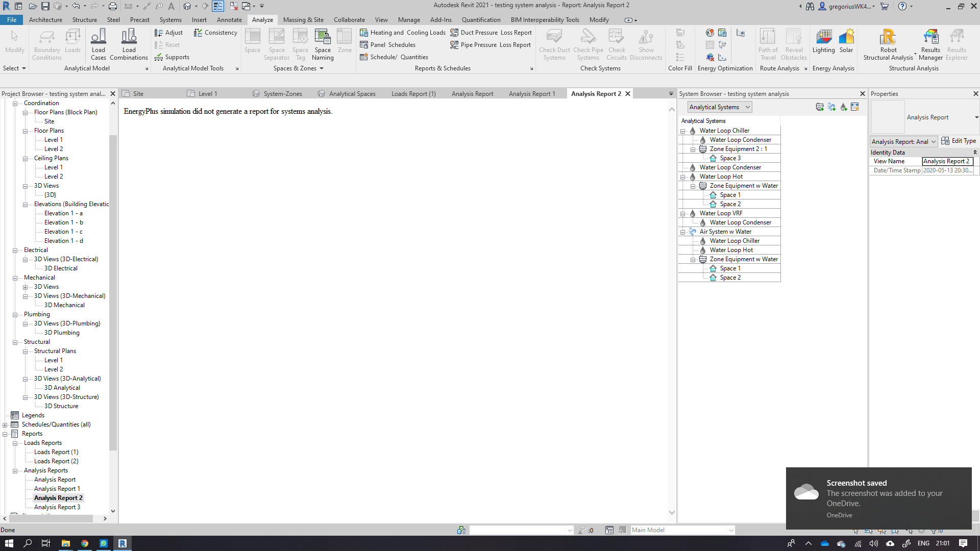Close the Analysis Report 2 tab

tap(628, 94)
